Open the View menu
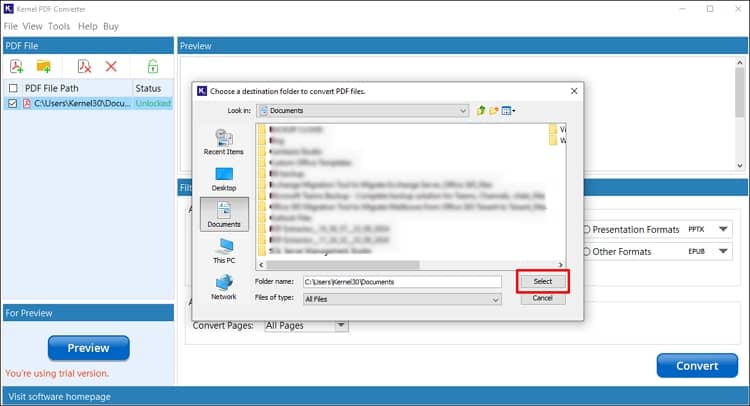750x406 pixels. pos(33,26)
